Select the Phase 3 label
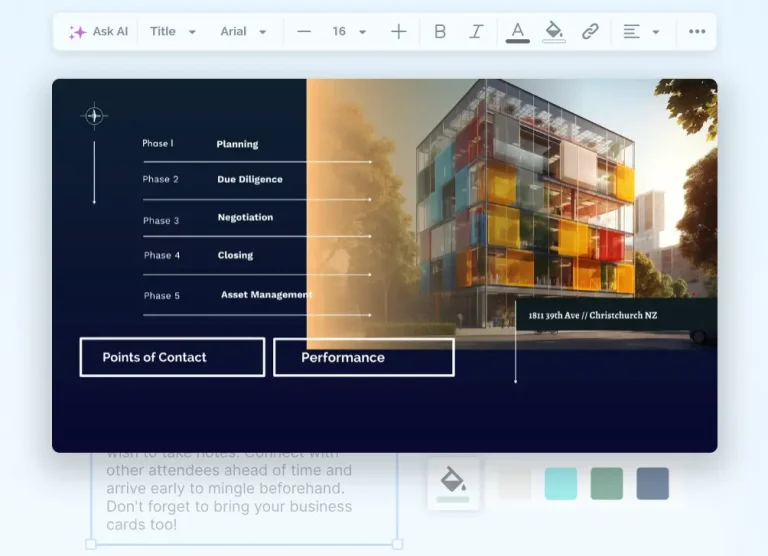Viewport: 768px width, 556px height. click(161, 220)
